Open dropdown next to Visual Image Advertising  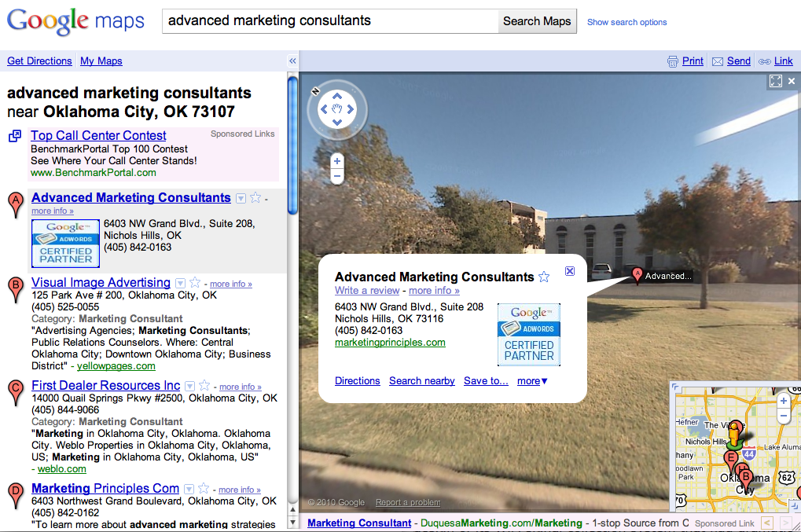180,283
